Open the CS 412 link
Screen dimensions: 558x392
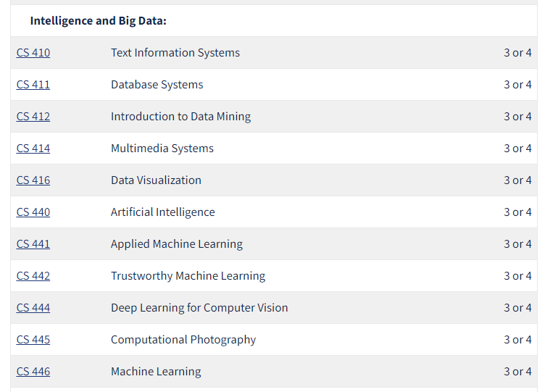pyautogui.click(x=33, y=117)
